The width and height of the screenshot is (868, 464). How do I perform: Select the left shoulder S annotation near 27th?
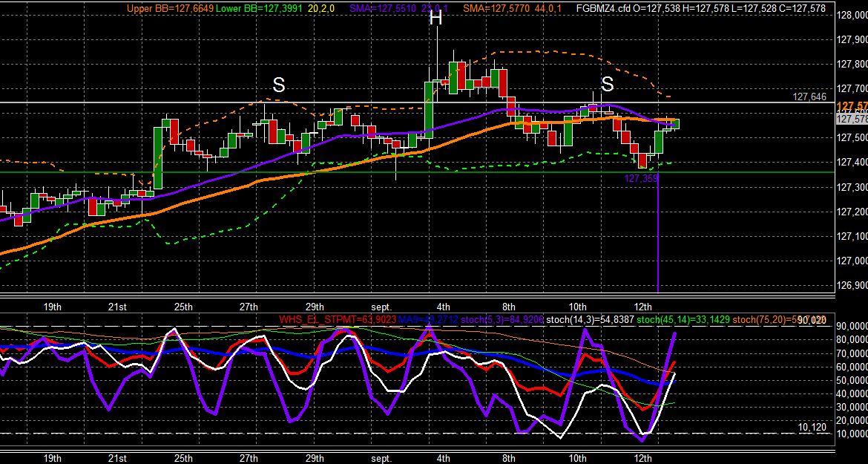pos(279,85)
